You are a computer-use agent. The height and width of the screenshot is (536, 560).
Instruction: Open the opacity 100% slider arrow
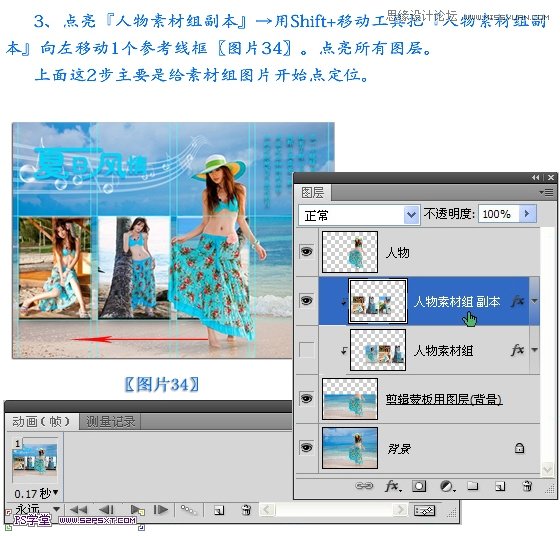pos(527,214)
